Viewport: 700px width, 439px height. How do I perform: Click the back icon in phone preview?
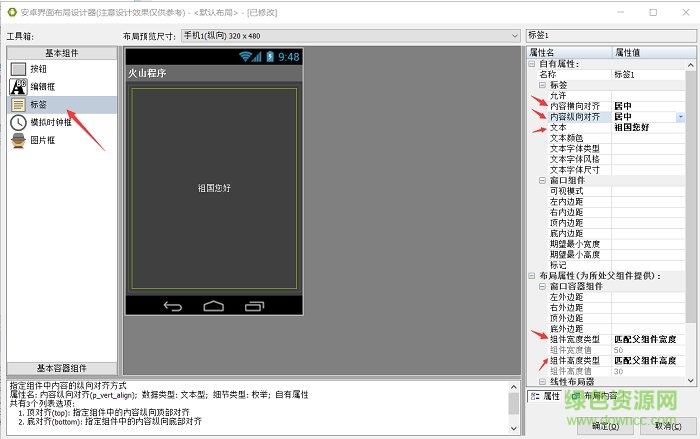click(x=173, y=305)
